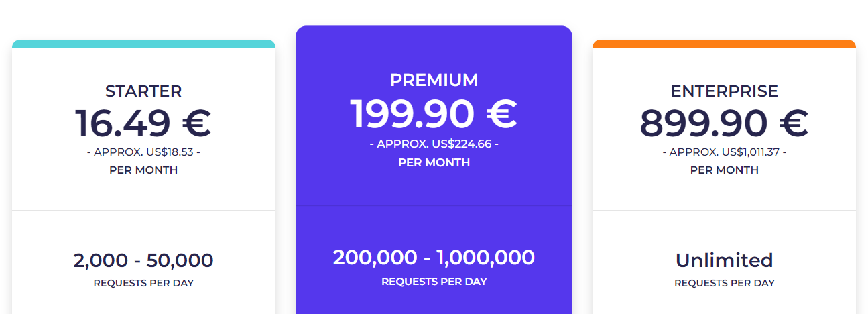Viewport: 868px width, 314px height.
Task: Click the 200,000 - 1,000,000 requests figure
Action: pos(434,258)
